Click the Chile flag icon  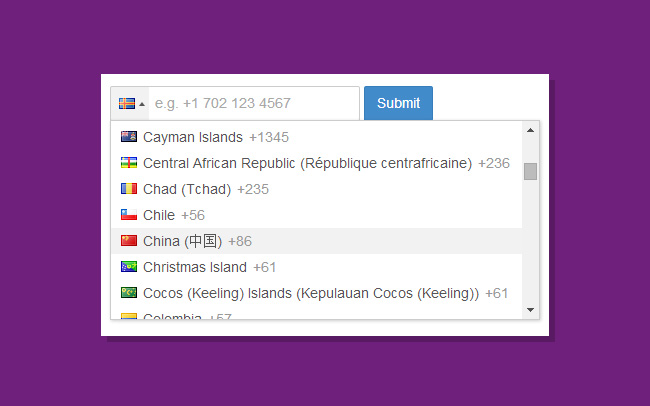pyautogui.click(x=128, y=215)
